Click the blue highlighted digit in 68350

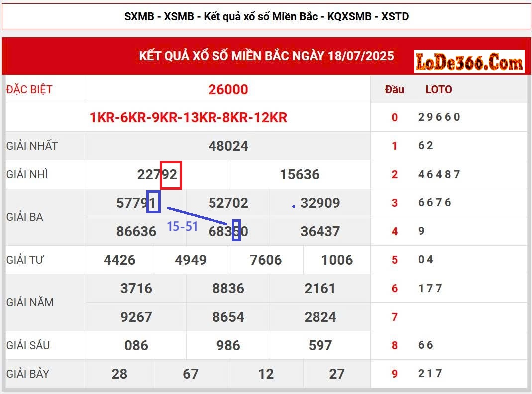[x=237, y=231]
